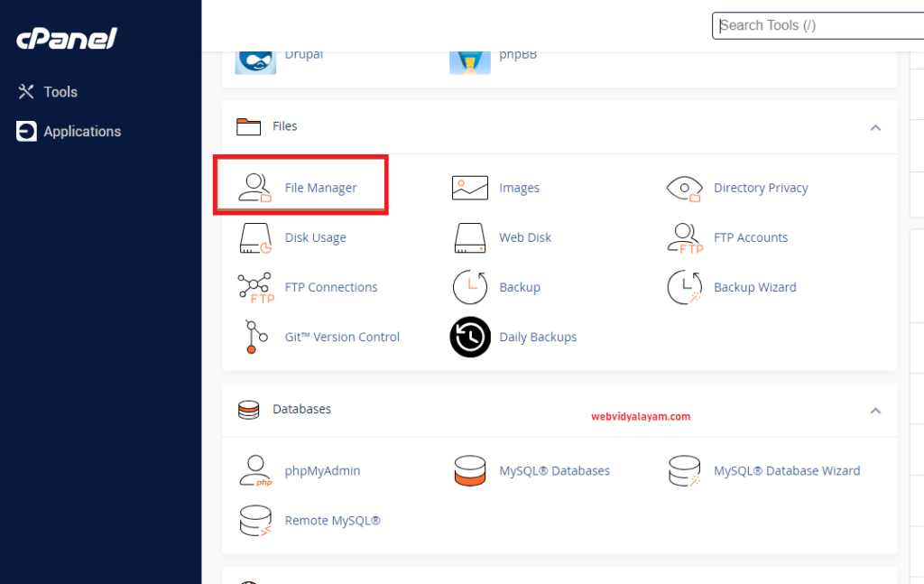Open the Git Version Control icon
This screenshot has width=924, height=584.
[x=254, y=337]
